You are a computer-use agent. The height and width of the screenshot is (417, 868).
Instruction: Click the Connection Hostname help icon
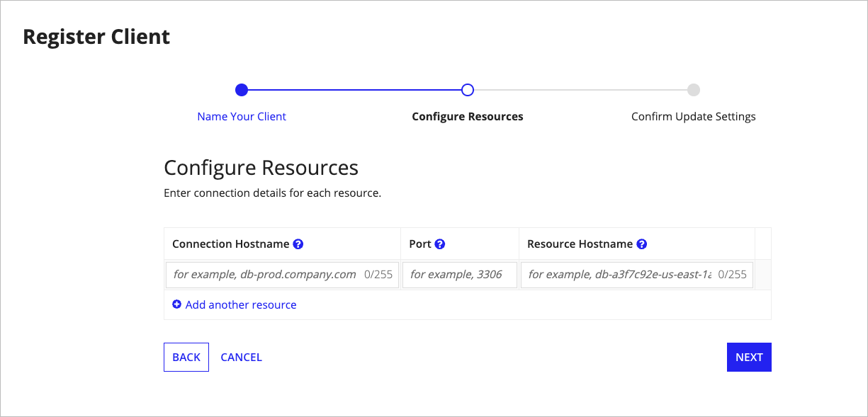(298, 244)
